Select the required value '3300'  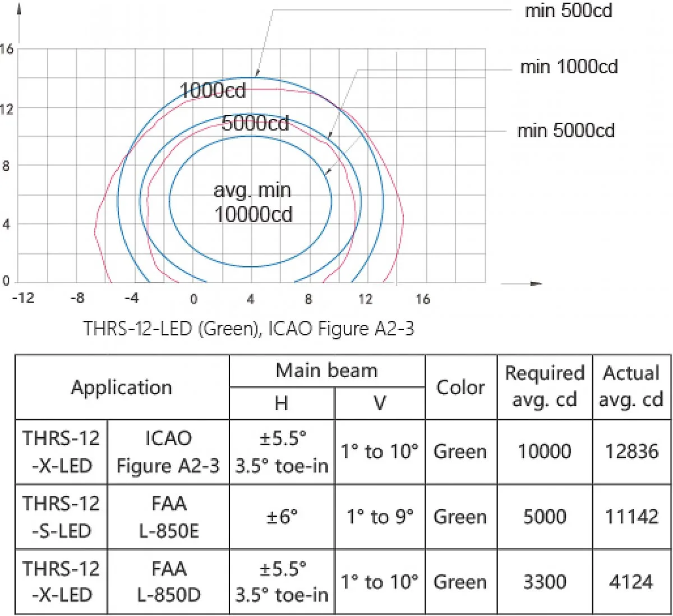pos(545,582)
